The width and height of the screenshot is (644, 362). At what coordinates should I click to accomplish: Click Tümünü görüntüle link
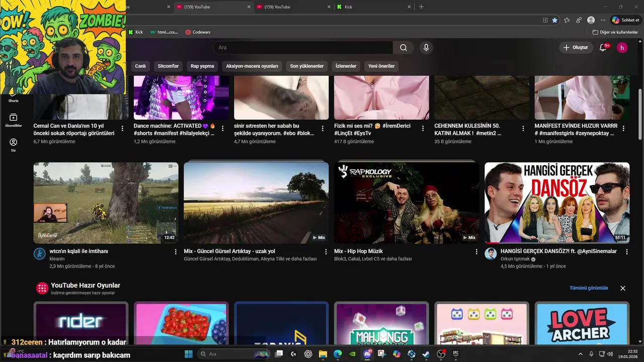(x=589, y=288)
